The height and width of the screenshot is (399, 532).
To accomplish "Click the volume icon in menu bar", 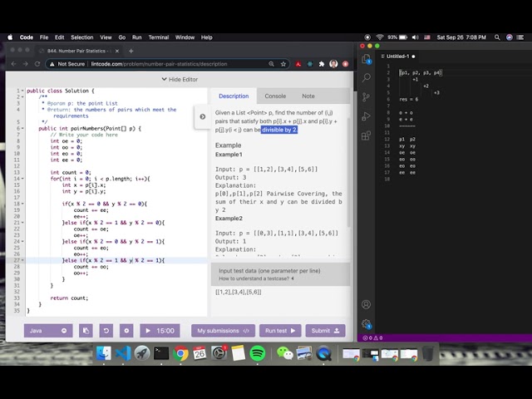I will pos(416,37).
